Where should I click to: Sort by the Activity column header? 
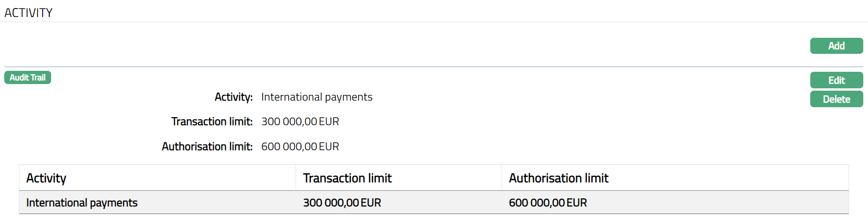(46, 178)
